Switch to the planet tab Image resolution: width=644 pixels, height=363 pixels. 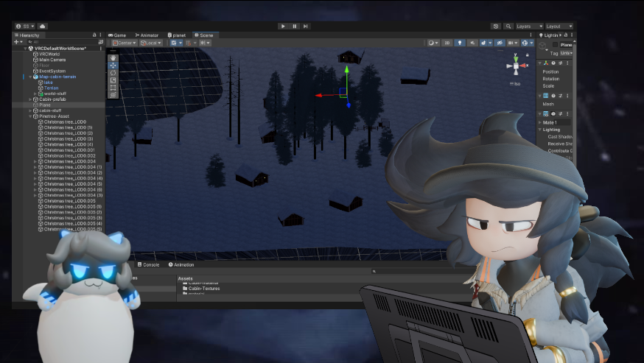click(177, 35)
